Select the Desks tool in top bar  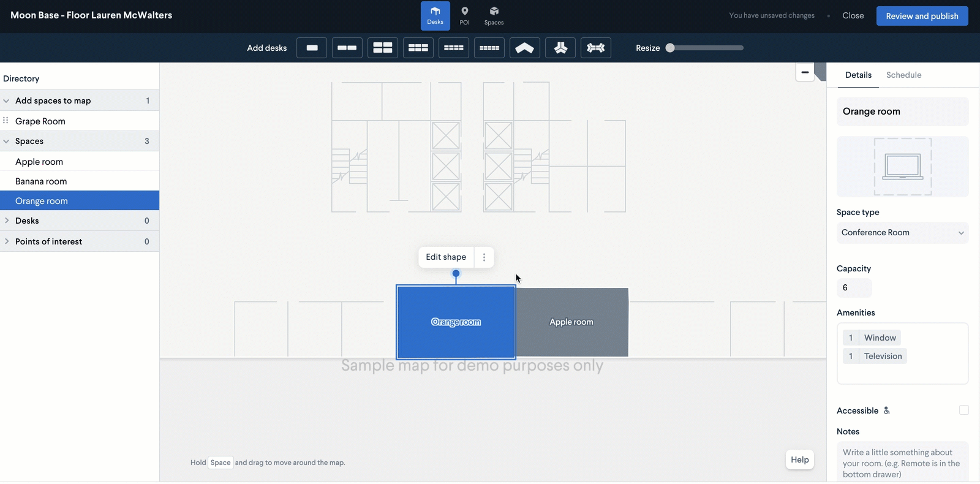click(x=435, y=16)
